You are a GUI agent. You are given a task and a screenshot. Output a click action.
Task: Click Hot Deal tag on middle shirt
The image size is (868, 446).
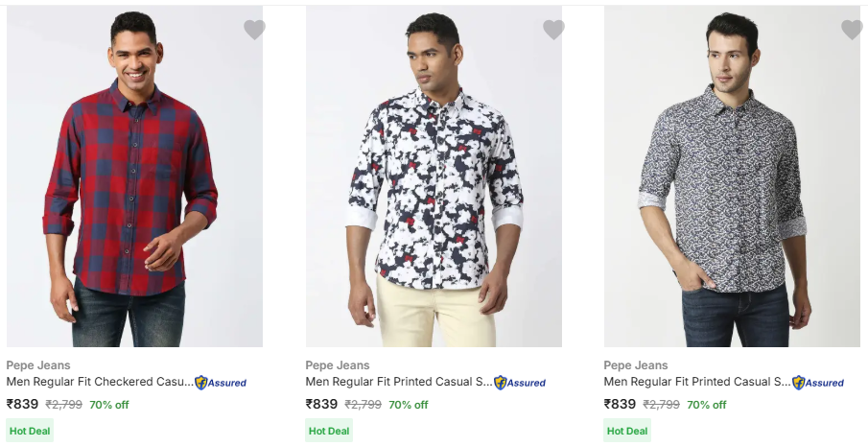[329, 431]
